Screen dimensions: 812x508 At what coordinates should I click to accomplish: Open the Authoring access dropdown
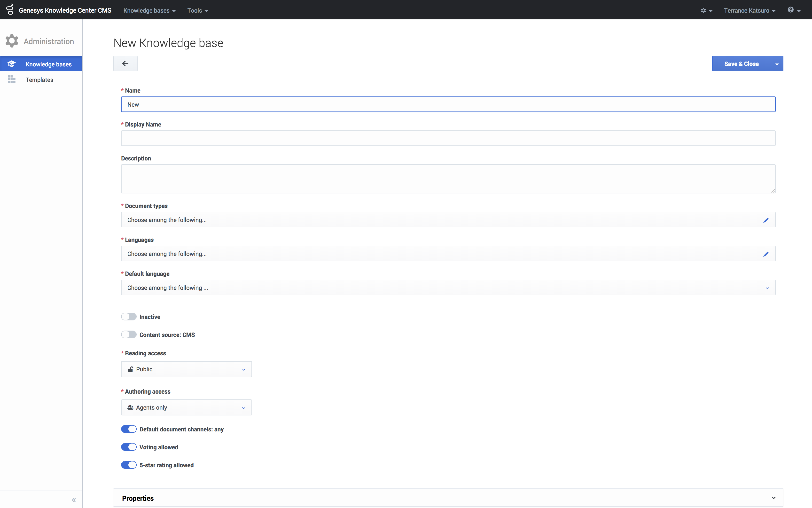(186, 408)
